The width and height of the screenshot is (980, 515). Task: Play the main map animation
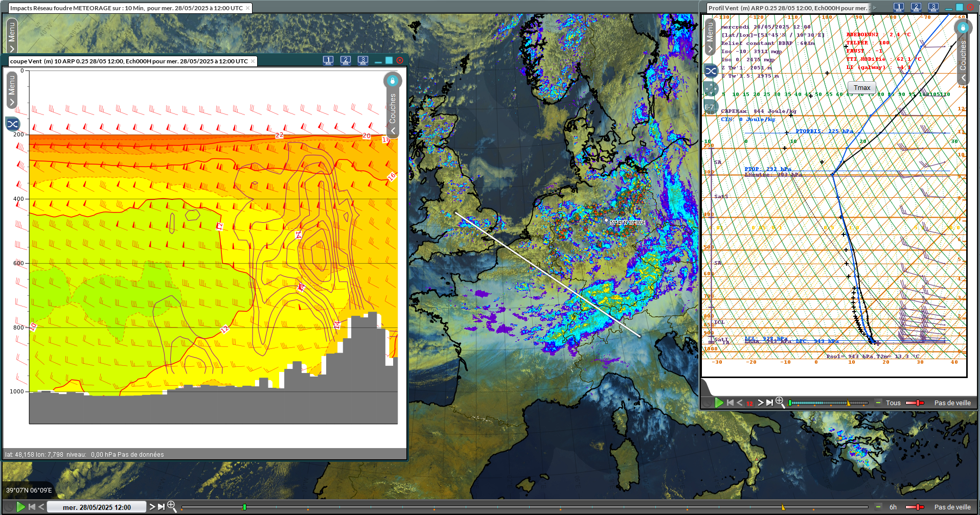pos(20,507)
